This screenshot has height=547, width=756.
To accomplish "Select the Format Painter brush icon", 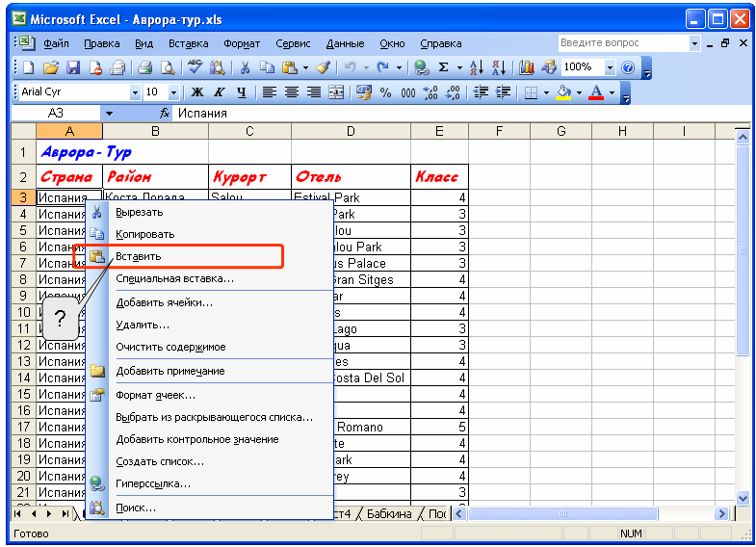I will pos(323,68).
